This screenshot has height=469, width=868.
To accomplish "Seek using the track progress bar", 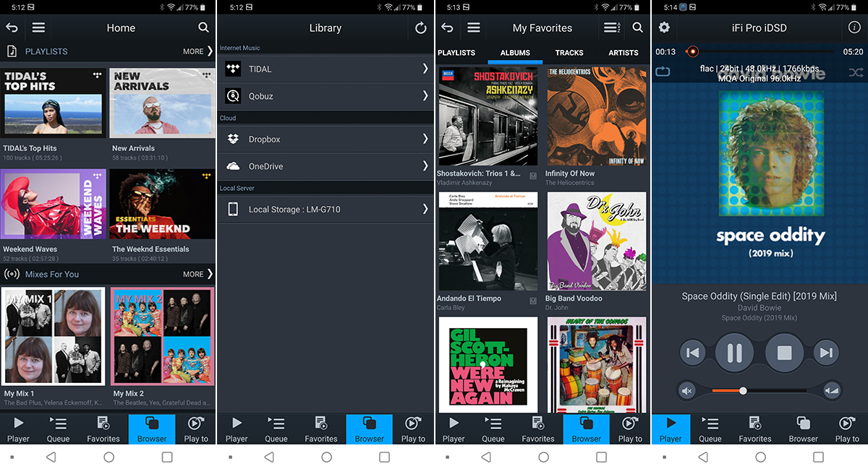I will click(760, 51).
